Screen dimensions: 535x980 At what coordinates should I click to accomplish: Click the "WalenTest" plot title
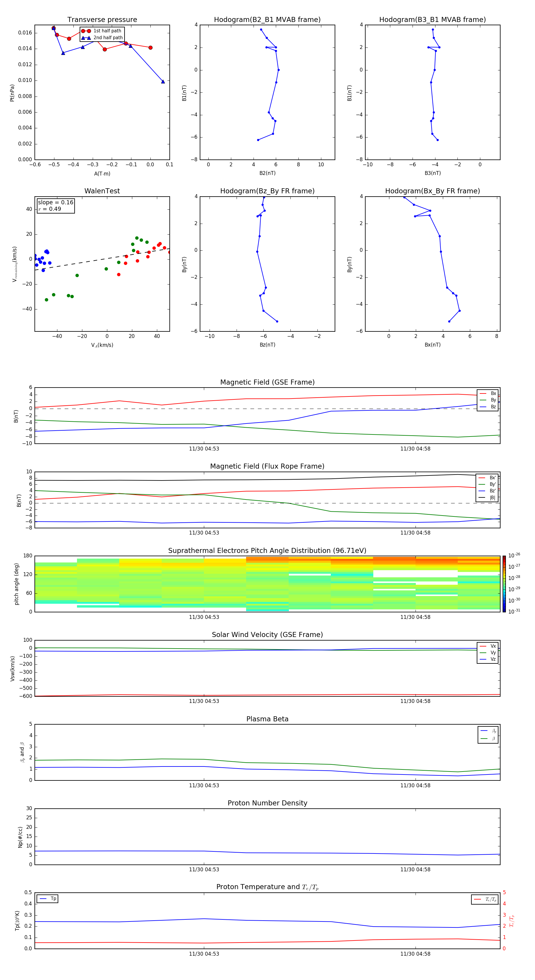[x=102, y=191]
